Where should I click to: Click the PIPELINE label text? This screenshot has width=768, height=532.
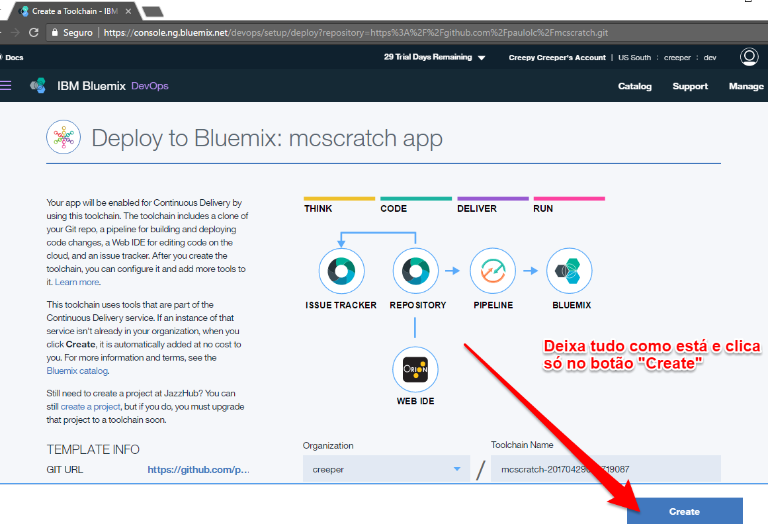click(x=493, y=305)
